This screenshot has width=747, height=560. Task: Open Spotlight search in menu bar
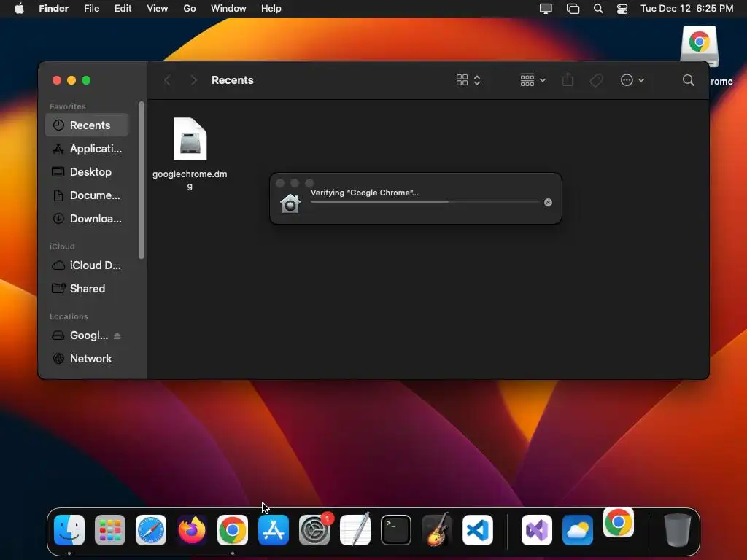click(x=598, y=9)
